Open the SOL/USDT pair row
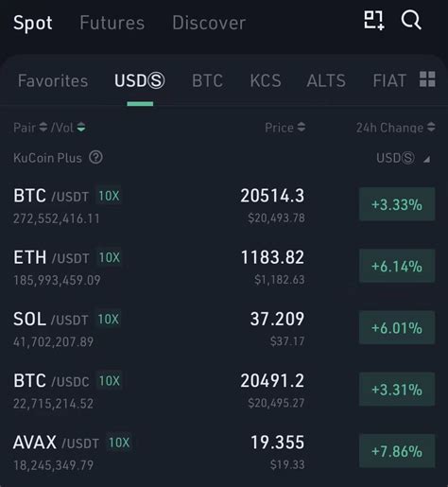This screenshot has height=487, width=448. pyautogui.click(x=224, y=329)
